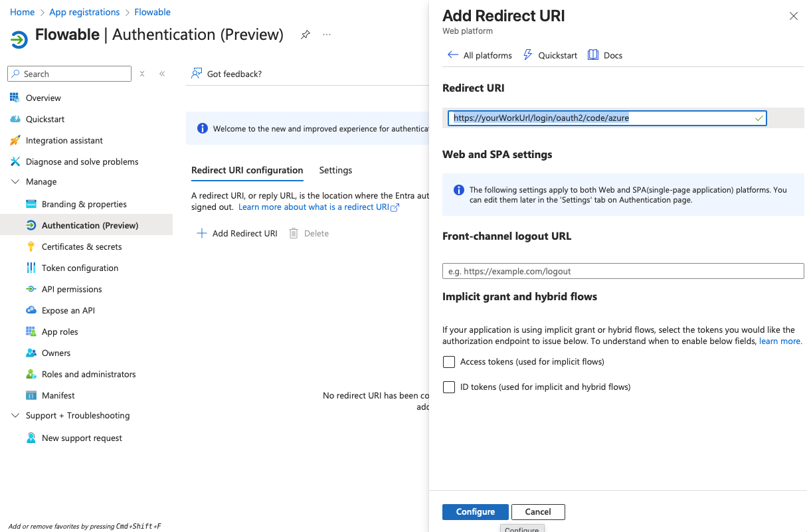
Task: Click the Front-channel logout URL field
Action: (x=622, y=271)
